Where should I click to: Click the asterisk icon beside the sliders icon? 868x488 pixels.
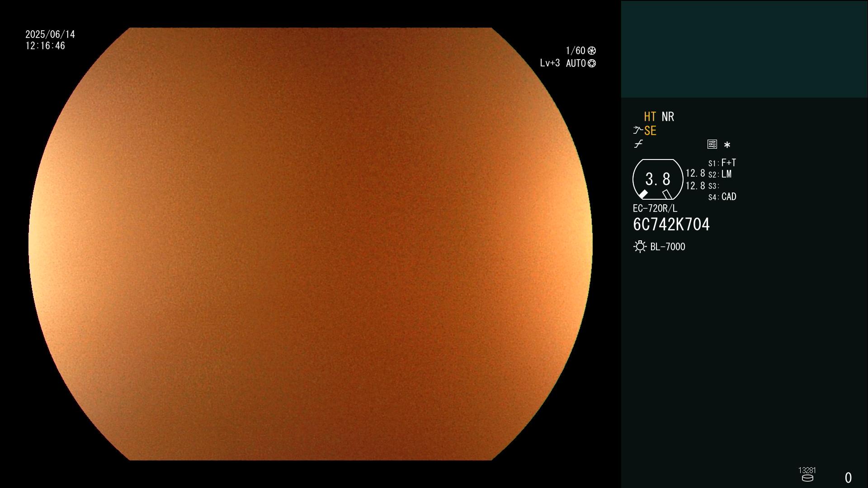[727, 145]
